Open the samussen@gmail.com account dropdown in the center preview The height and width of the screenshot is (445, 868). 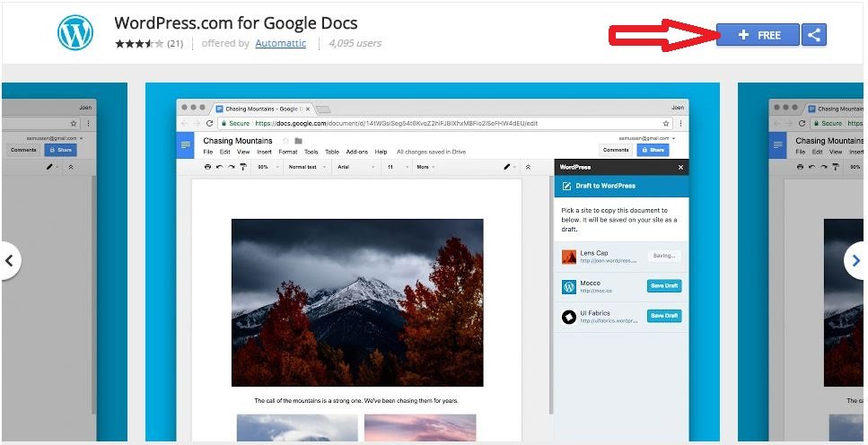pos(645,138)
